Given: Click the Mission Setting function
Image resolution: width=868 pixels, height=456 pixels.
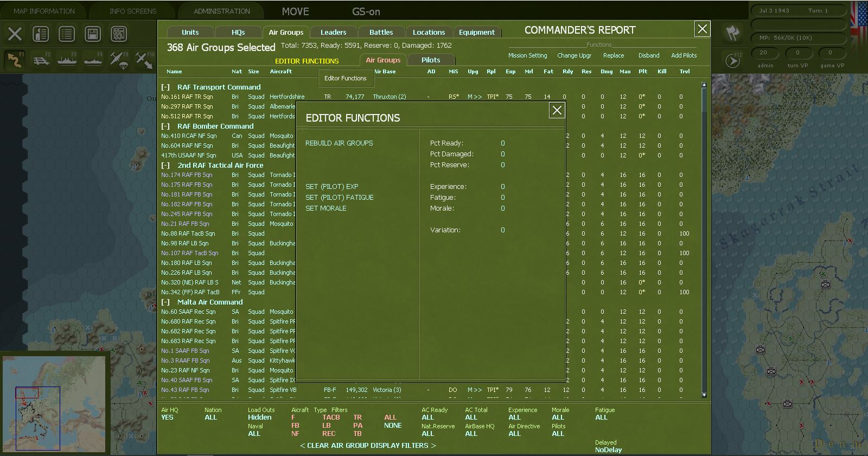Looking at the screenshot, I should pos(527,55).
